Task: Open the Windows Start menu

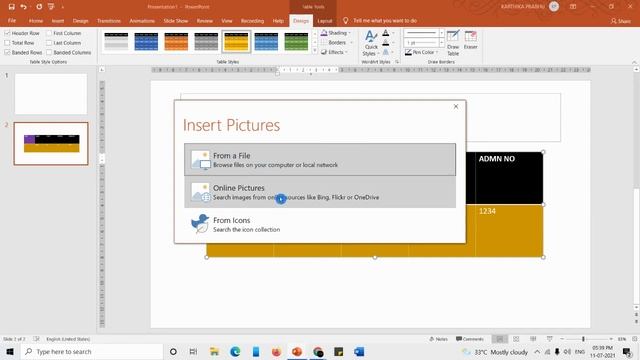Action: pyautogui.click(x=10, y=352)
